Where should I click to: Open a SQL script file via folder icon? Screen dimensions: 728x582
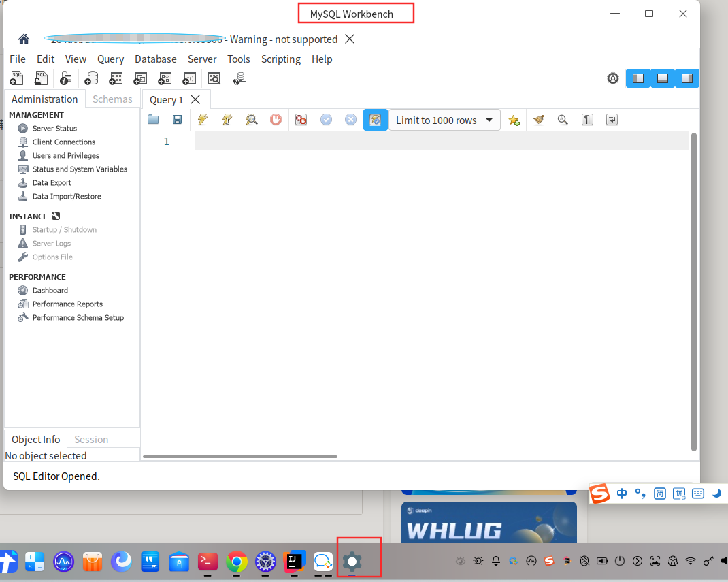pos(153,119)
